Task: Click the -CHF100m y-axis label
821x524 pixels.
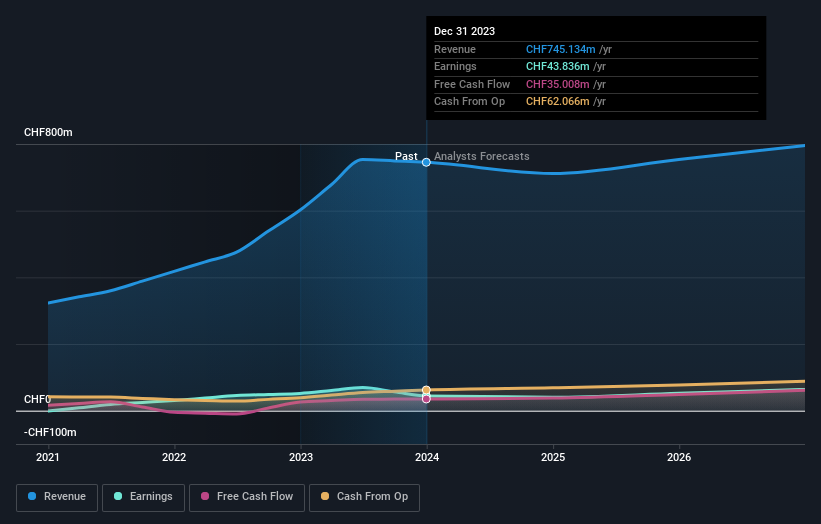Action: point(50,432)
